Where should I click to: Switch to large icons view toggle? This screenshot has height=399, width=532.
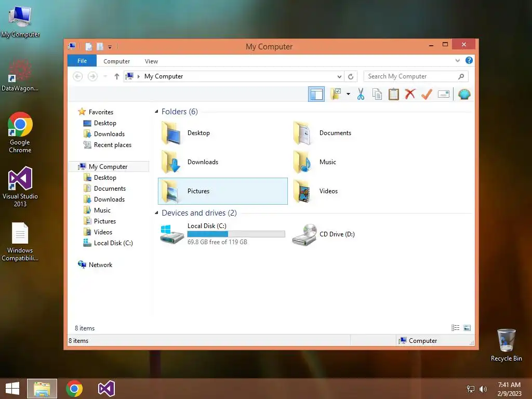(467, 328)
